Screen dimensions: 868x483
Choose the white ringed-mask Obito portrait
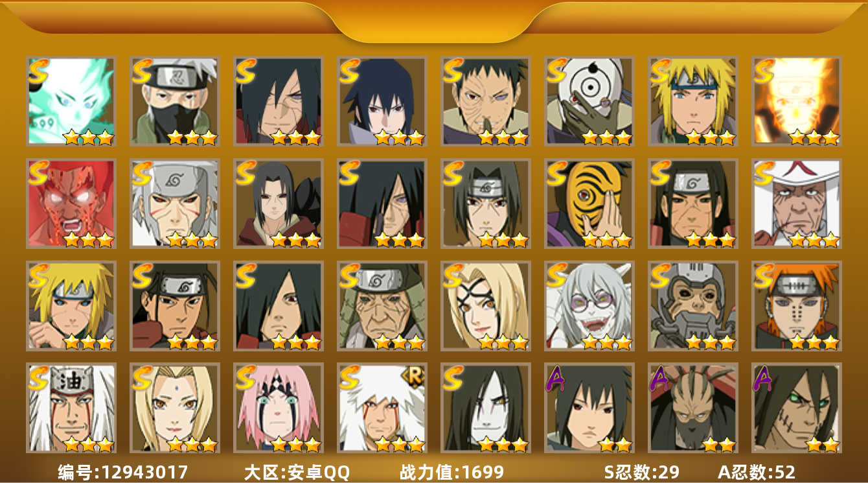(589, 100)
